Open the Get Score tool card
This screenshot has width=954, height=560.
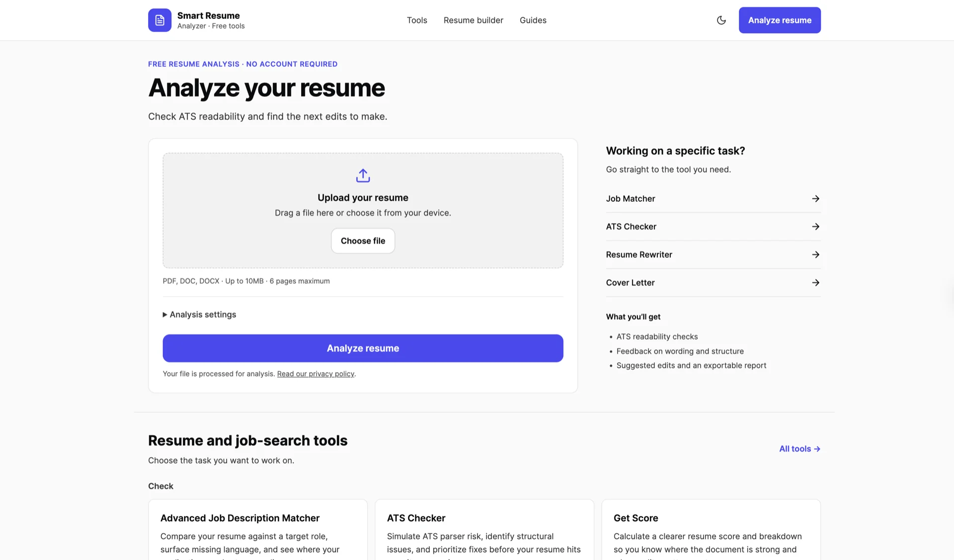point(711,530)
